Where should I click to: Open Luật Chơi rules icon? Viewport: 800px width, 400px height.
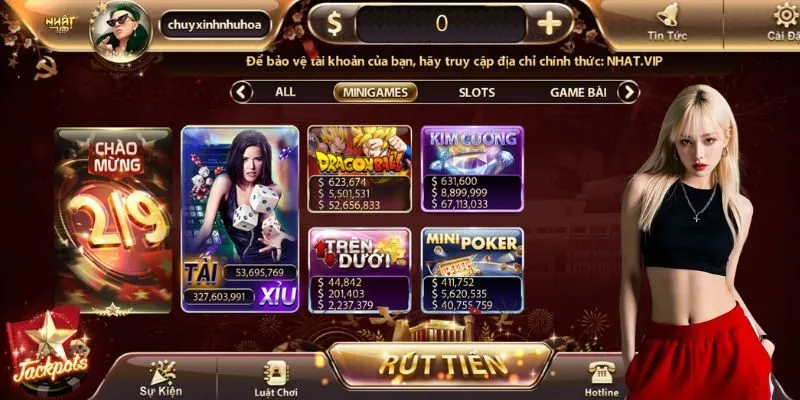point(276,374)
